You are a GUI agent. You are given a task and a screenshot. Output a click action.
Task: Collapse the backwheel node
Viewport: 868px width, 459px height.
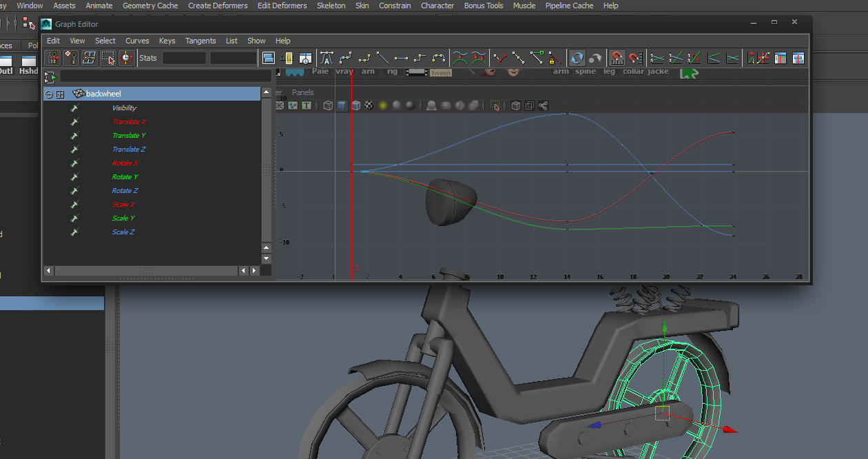click(48, 94)
